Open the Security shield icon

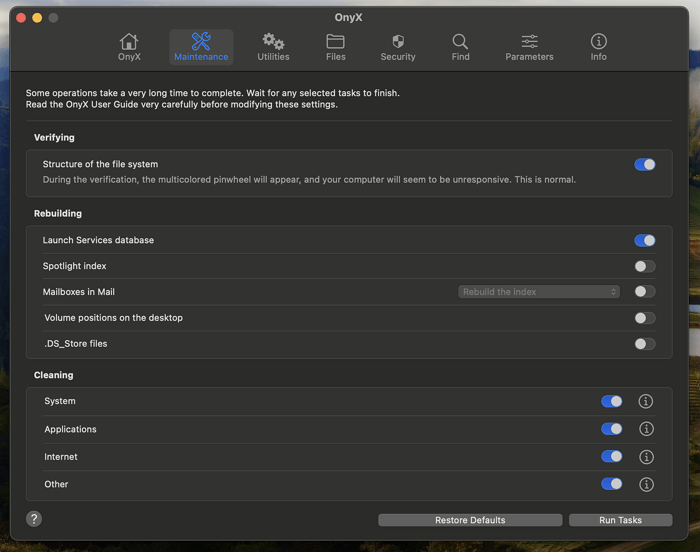point(397,42)
